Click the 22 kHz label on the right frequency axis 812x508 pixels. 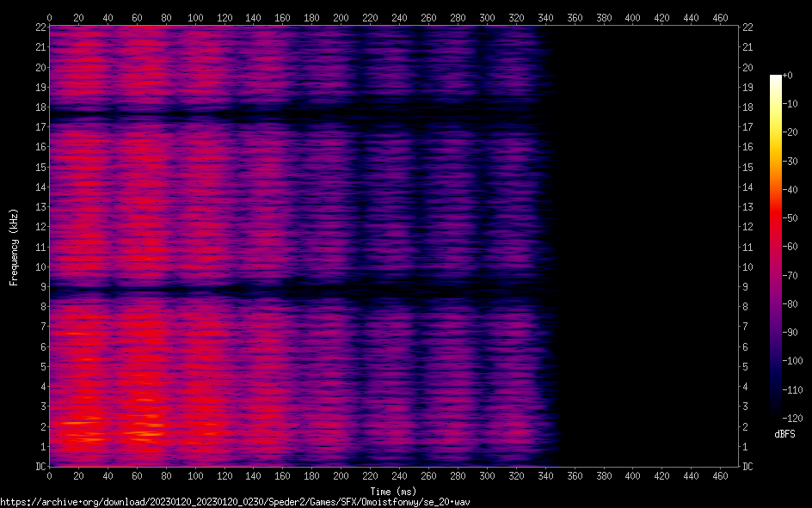(748, 28)
